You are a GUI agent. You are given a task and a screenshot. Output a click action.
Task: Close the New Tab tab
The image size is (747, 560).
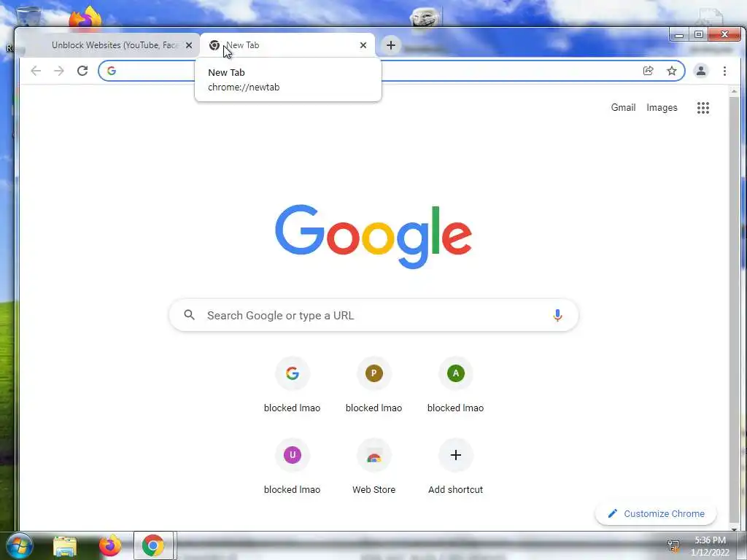coord(363,45)
